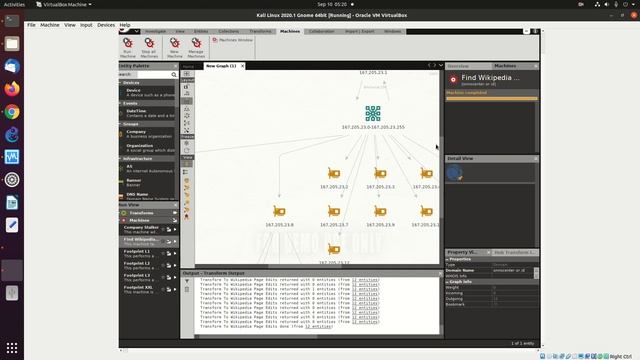Select the Company entity in the palette

tap(147, 134)
